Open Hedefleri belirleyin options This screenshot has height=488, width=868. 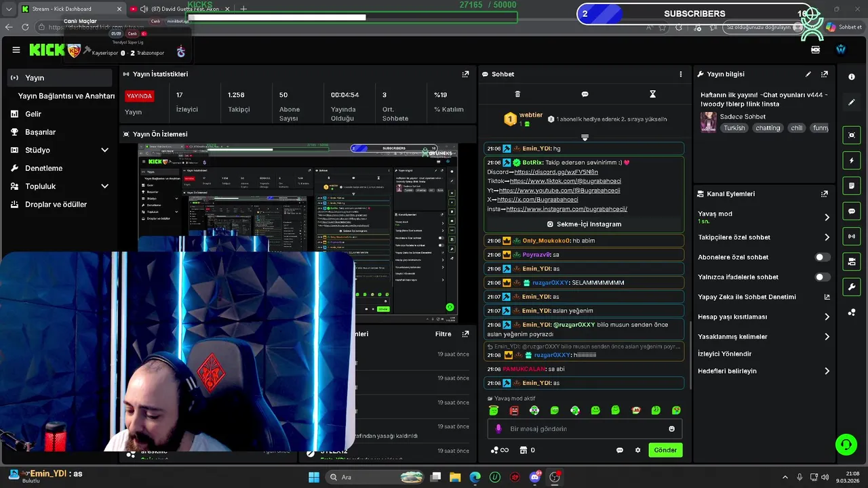[764, 371]
